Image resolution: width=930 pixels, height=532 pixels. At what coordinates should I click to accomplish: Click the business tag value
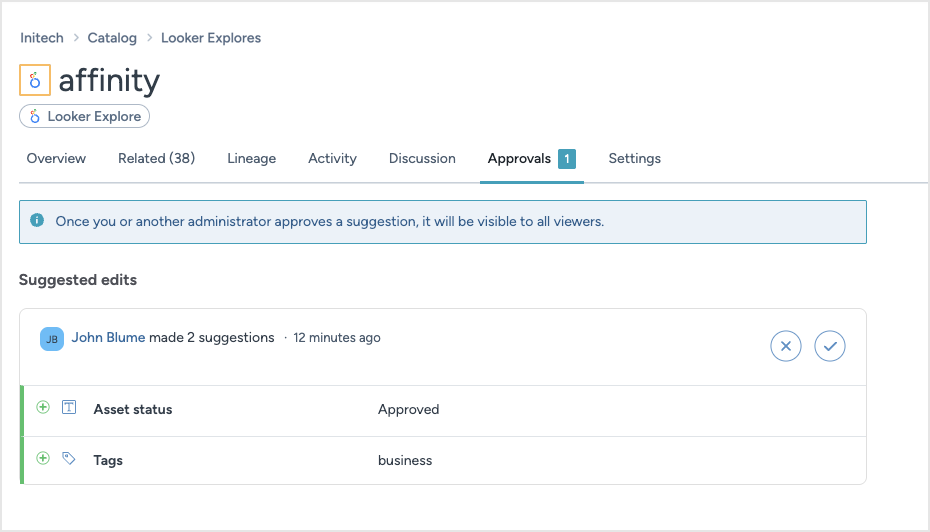tap(405, 460)
